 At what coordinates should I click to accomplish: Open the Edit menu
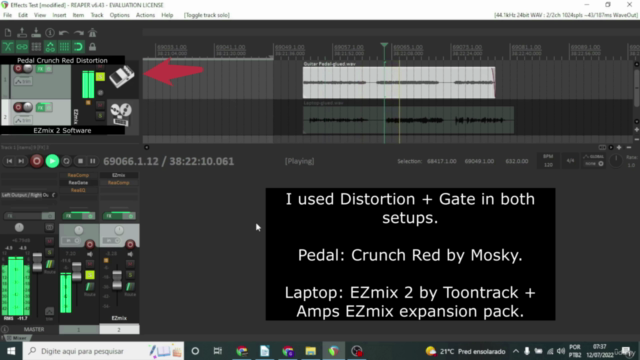[23, 15]
